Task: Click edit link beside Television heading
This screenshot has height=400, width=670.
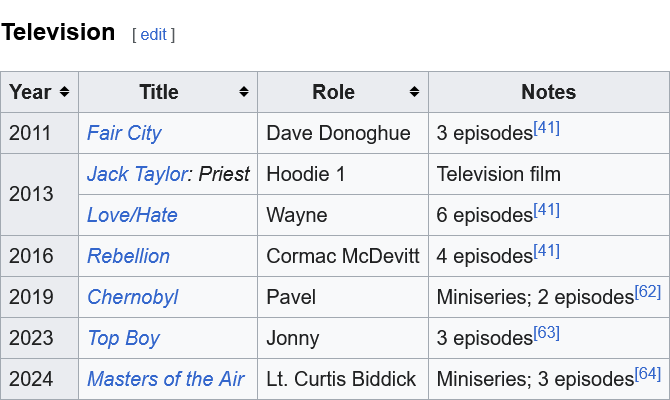Action: [153, 34]
